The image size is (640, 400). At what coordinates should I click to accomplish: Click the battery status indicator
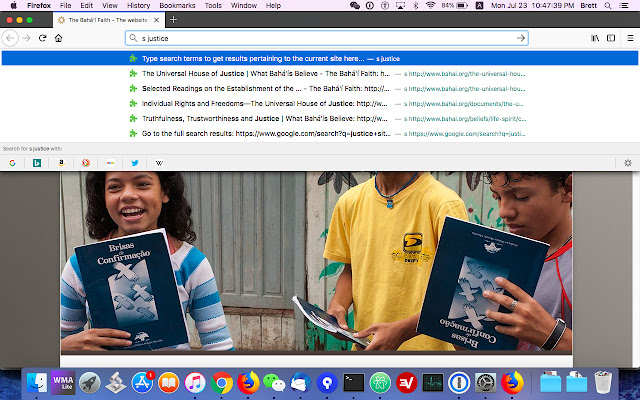pyautogui.click(x=454, y=5)
